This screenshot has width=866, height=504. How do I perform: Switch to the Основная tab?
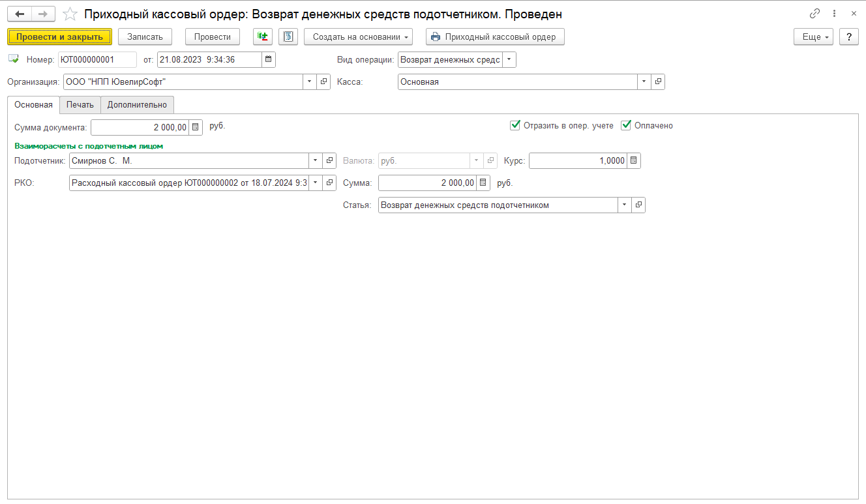pos(33,104)
